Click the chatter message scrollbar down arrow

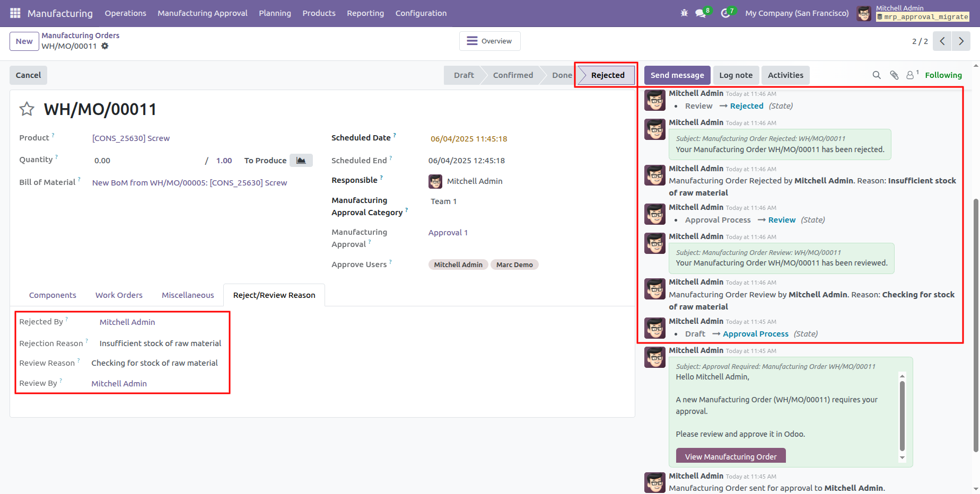[x=902, y=458]
